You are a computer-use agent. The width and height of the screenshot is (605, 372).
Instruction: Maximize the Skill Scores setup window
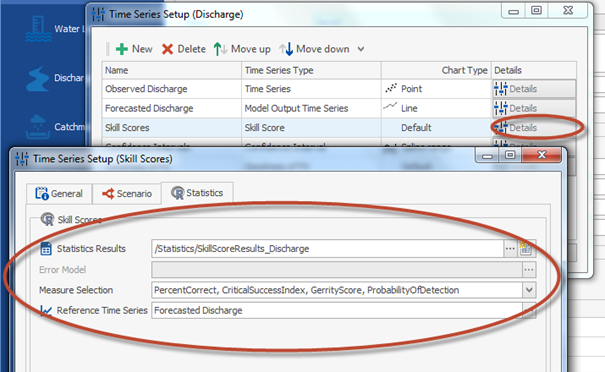510,155
